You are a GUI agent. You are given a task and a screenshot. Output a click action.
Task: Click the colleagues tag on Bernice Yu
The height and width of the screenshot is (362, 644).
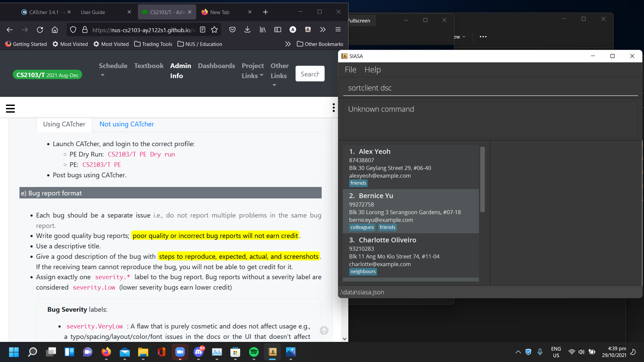[362, 227]
